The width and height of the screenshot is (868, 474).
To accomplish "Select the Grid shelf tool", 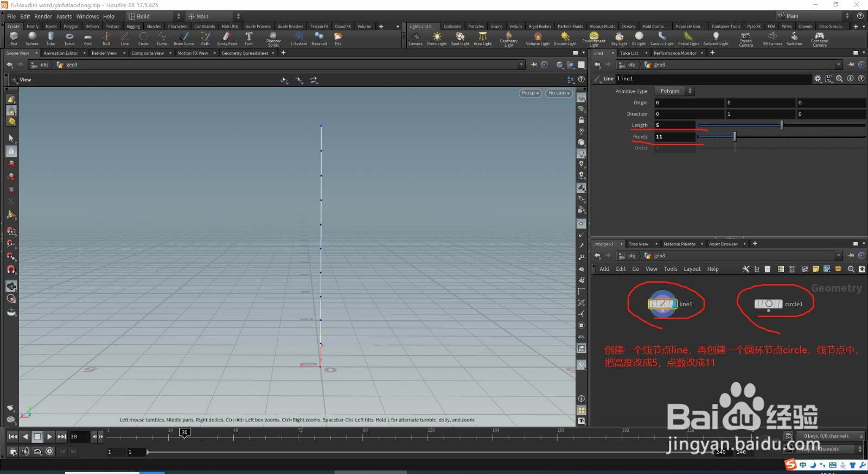I will (x=87, y=39).
